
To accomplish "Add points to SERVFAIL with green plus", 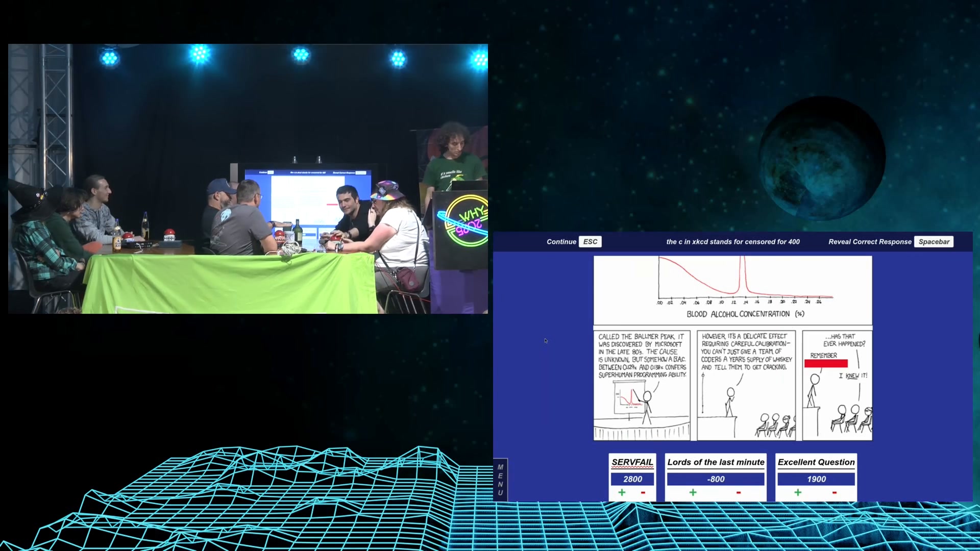I will (622, 492).
